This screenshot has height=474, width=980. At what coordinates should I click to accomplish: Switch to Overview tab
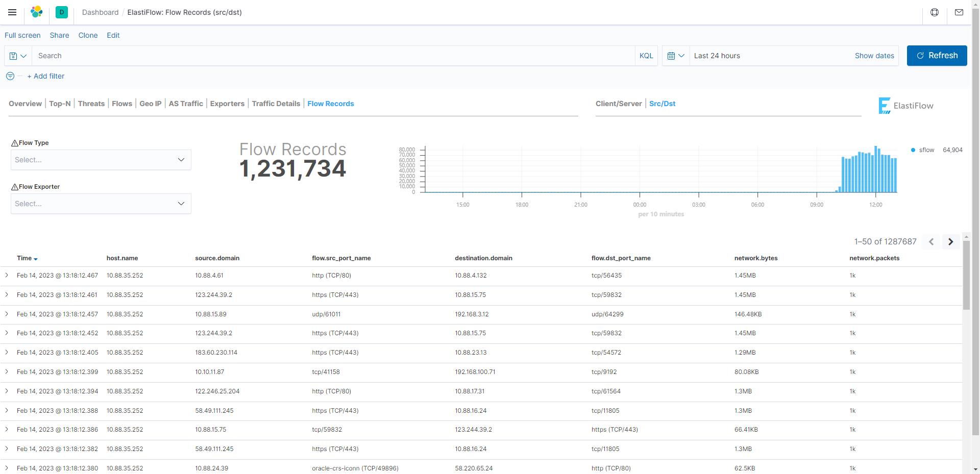coord(25,104)
